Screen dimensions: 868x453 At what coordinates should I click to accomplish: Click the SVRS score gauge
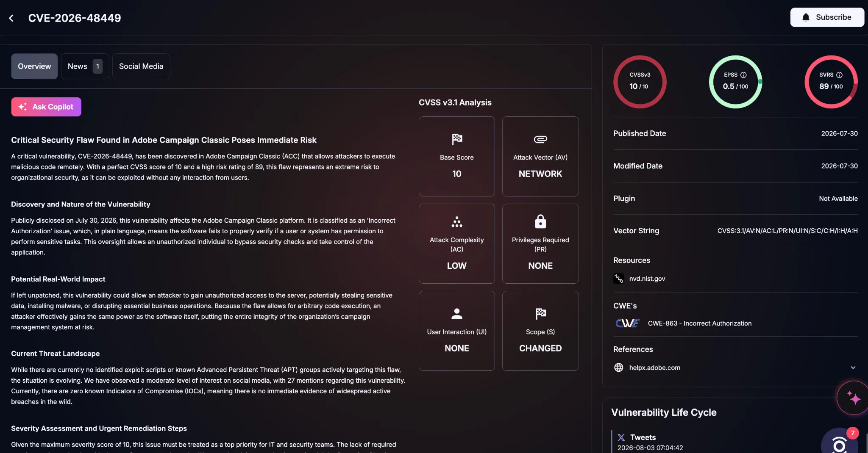pos(831,82)
